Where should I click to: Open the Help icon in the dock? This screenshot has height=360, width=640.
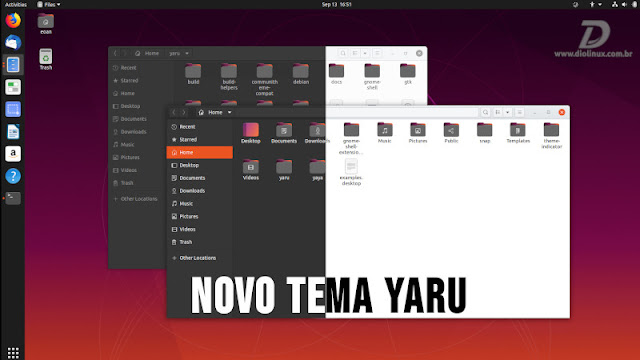pos(13,176)
